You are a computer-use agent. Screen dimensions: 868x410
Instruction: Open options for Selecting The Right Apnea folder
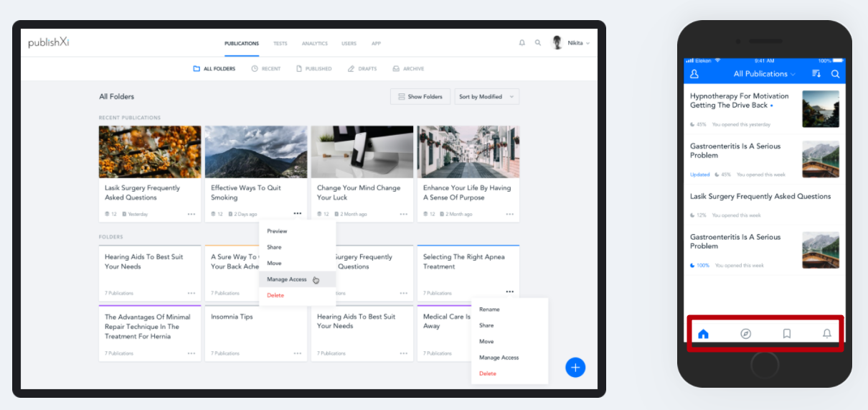(510, 292)
